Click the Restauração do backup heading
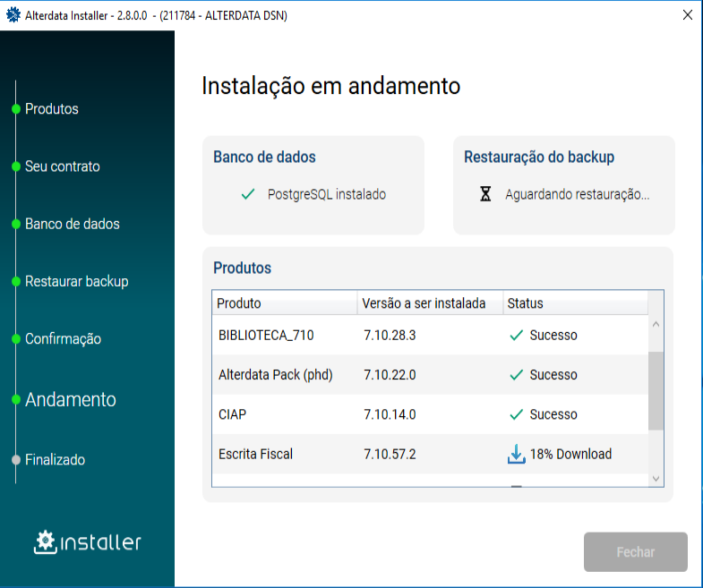Viewport: 703px width, 588px height. tap(539, 157)
